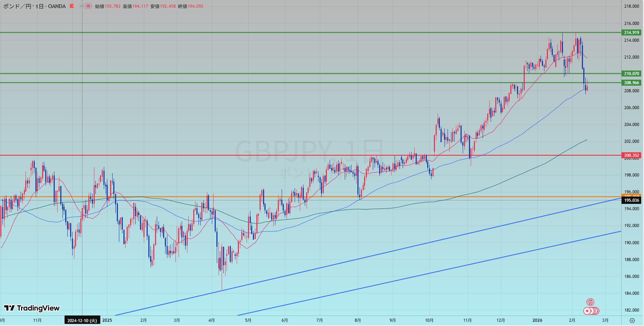Image resolution: width=644 pixels, height=326 pixels.
Task: Select the 214.919 green price label
Action: point(631,33)
